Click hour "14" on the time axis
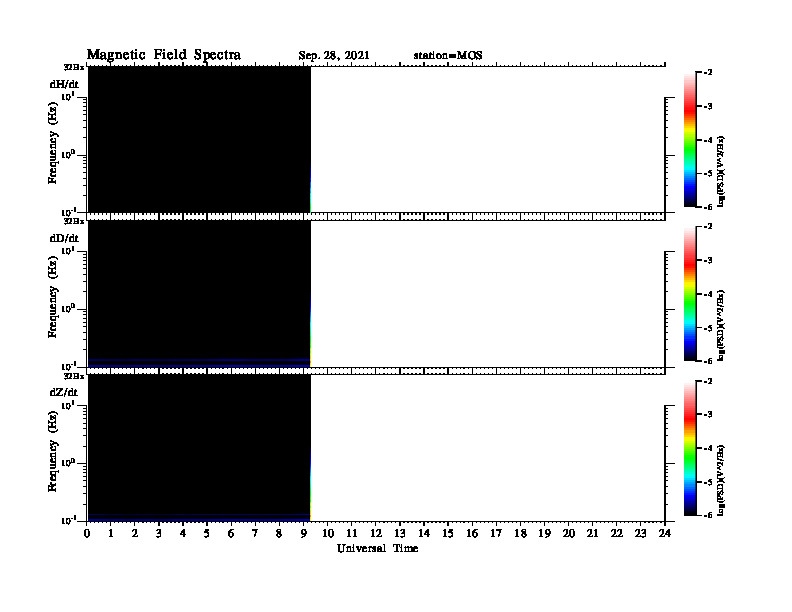The width and height of the screenshot is (792, 612). pyautogui.click(x=424, y=533)
